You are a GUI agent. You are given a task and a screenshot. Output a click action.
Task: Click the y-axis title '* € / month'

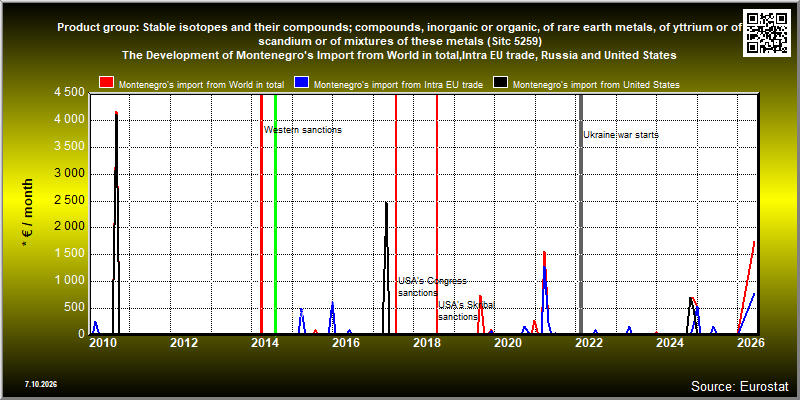pyautogui.click(x=27, y=213)
